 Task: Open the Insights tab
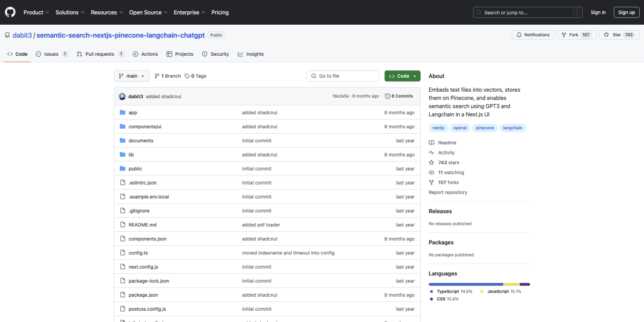pos(251,54)
